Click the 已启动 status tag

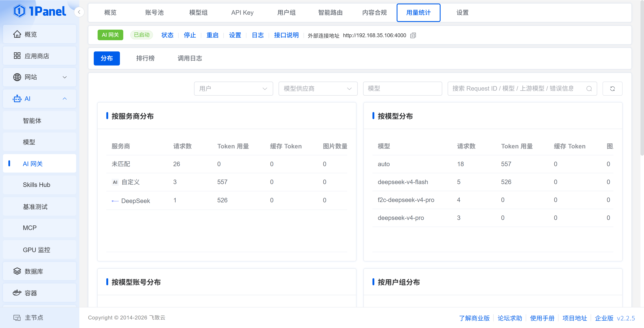coord(142,35)
